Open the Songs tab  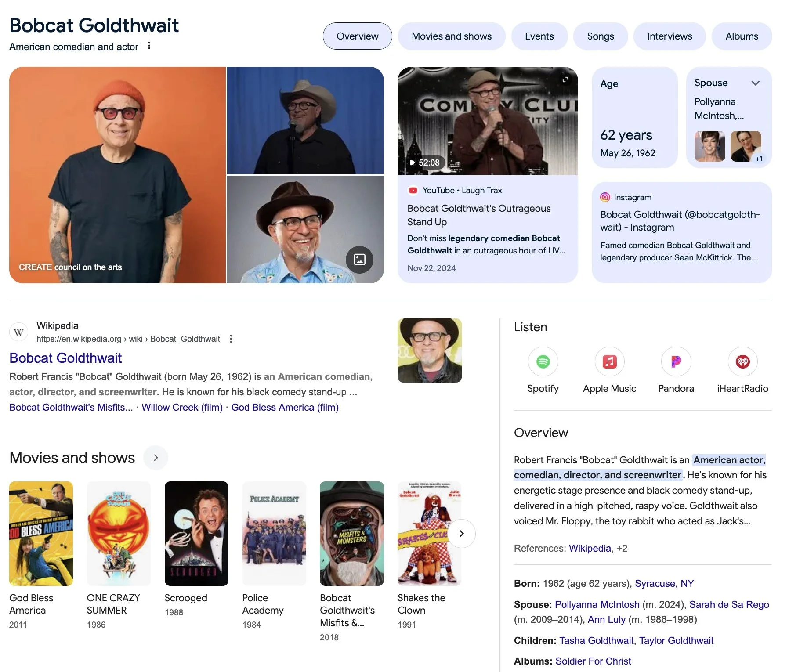(601, 36)
